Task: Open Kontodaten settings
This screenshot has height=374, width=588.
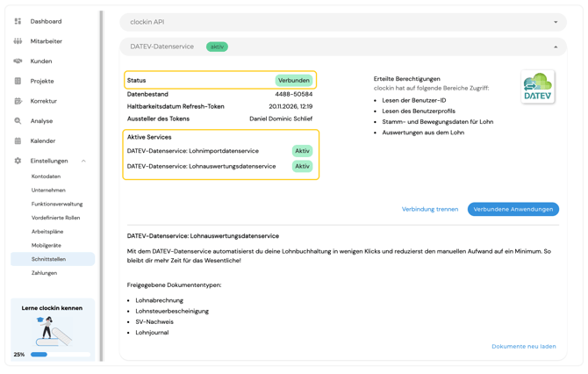Action: point(47,176)
